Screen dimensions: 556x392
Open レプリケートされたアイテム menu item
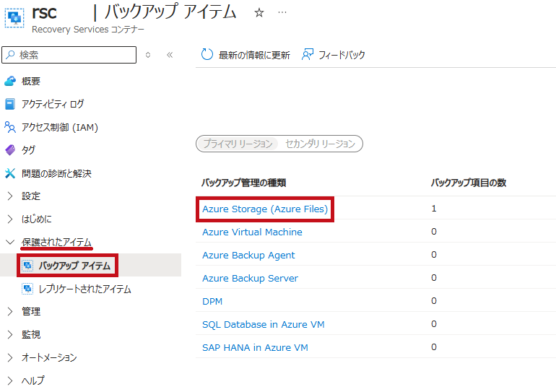(84, 289)
